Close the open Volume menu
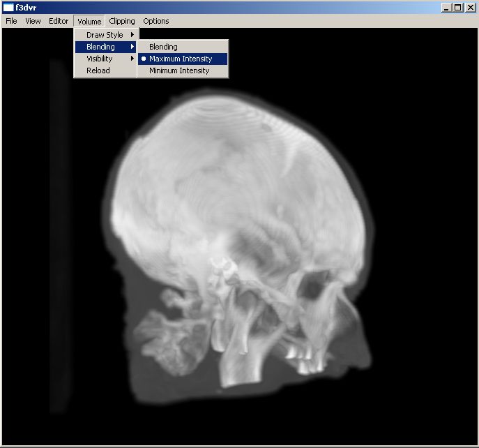The width and height of the screenshot is (479, 448). point(89,22)
